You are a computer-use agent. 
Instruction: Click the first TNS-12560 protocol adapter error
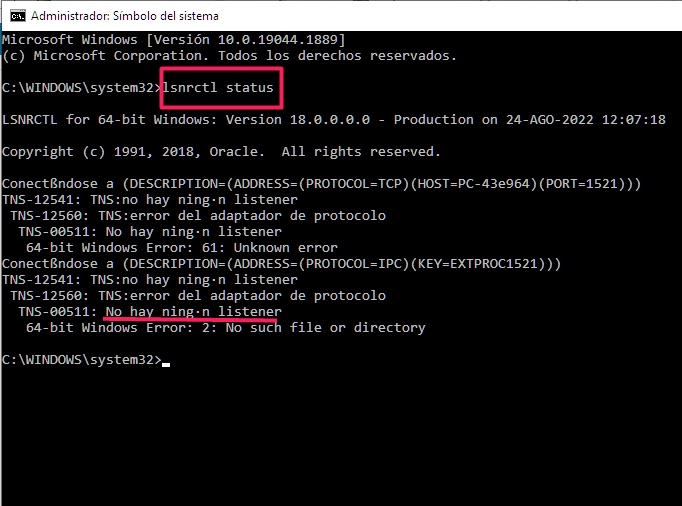click(197, 216)
